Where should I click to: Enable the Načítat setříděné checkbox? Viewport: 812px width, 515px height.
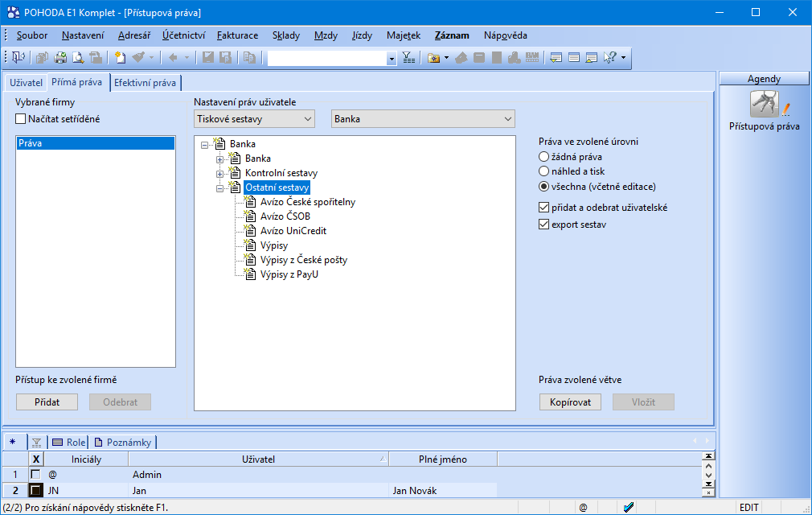coord(21,119)
